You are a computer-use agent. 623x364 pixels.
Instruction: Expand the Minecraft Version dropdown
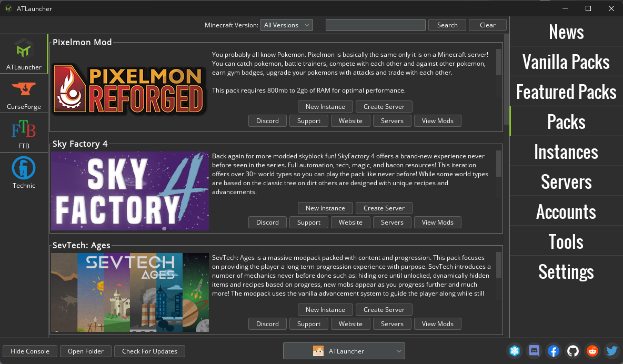pos(286,25)
